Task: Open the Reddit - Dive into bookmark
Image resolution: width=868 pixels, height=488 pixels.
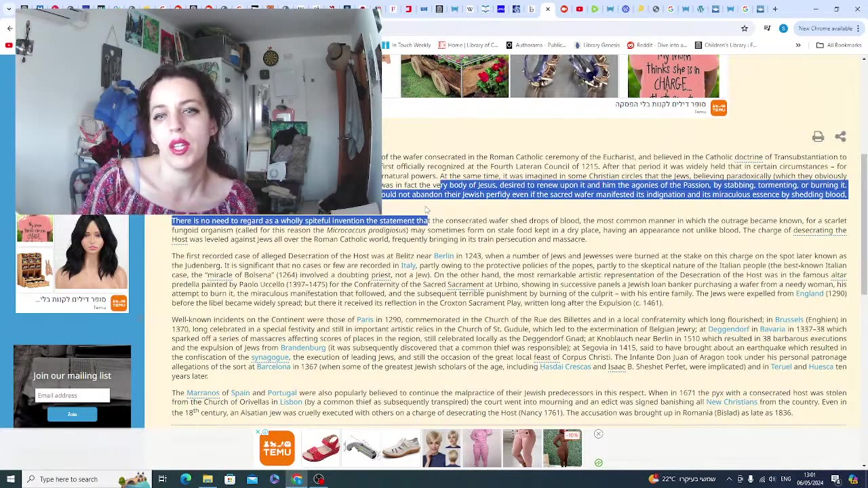Action: click(x=657, y=45)
